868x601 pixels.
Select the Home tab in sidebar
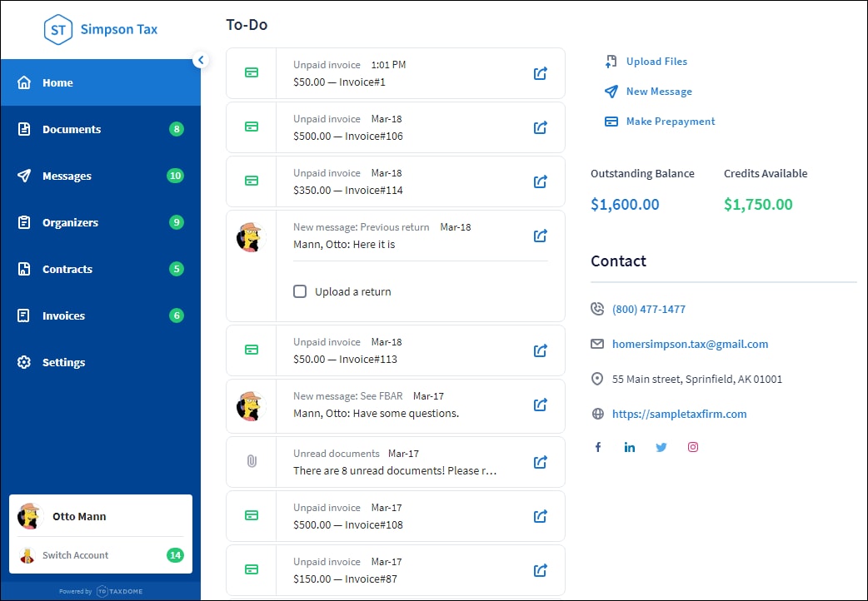57,82
